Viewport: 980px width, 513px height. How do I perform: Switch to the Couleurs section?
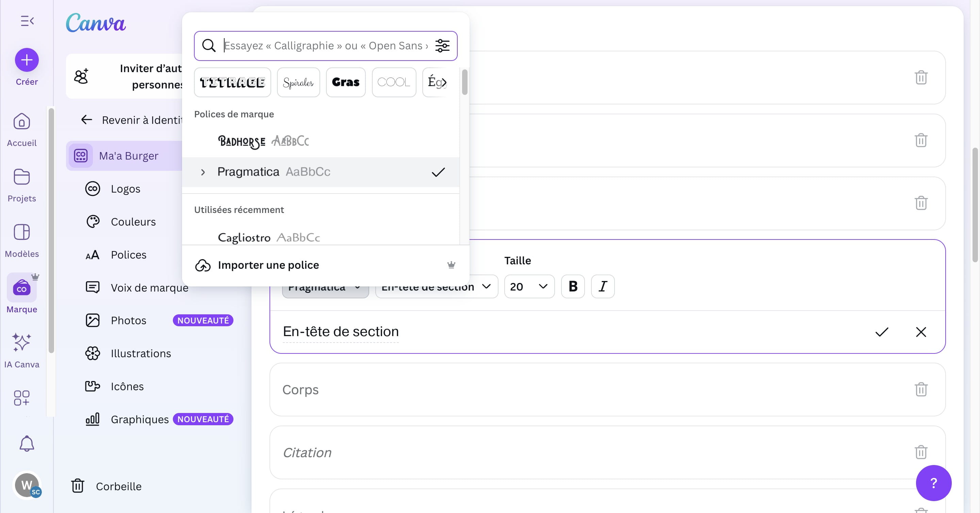pos(133,221)
